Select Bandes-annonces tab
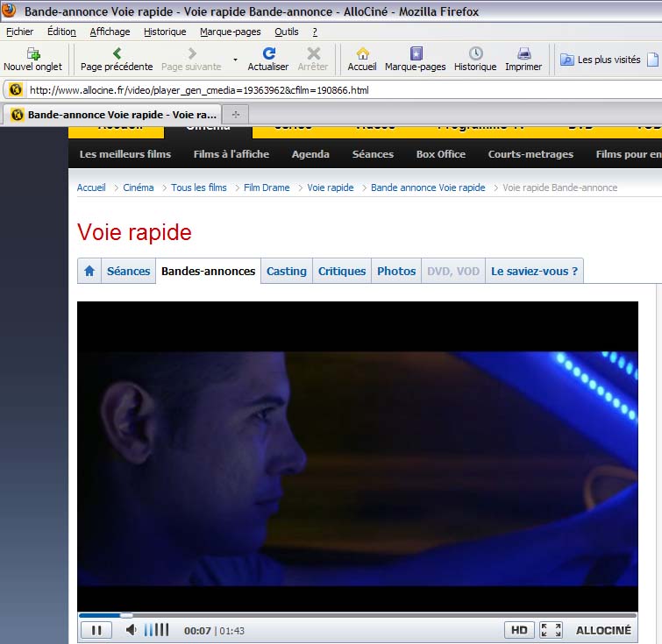 (208, 271)
